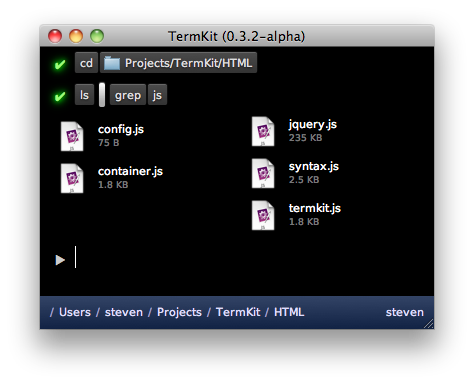Screen dimensions: 474x384
Task: Go to Projects in the breadcrumb bar
Action: pyautogui.click(x=179, y=312)
